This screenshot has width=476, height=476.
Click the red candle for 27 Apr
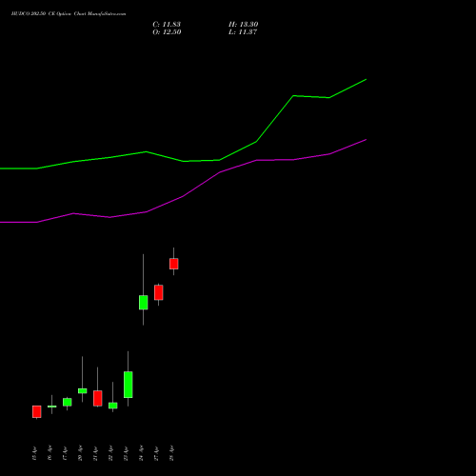tap(159, 292)
